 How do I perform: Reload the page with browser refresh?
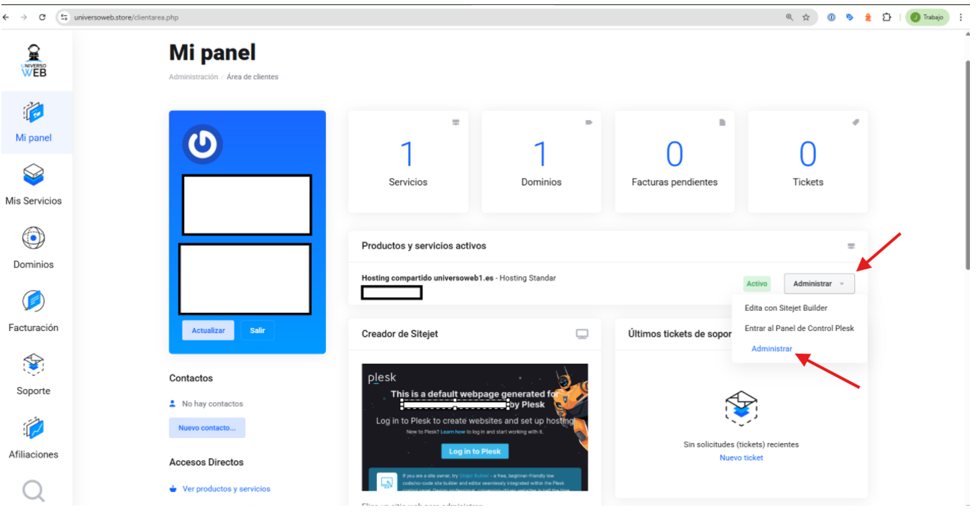click(42, 17)
